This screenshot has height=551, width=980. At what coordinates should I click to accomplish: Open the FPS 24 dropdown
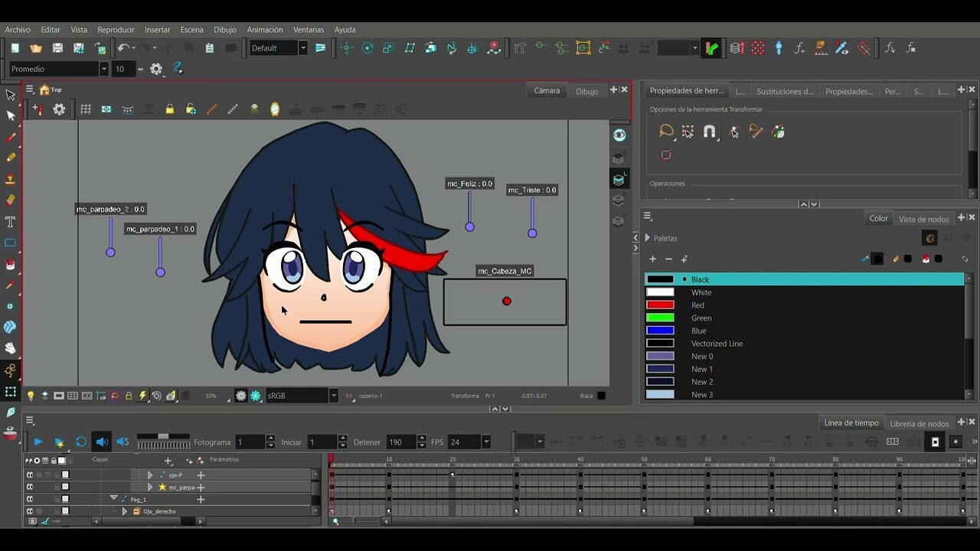pyautogui.click(x=488, y=442)
